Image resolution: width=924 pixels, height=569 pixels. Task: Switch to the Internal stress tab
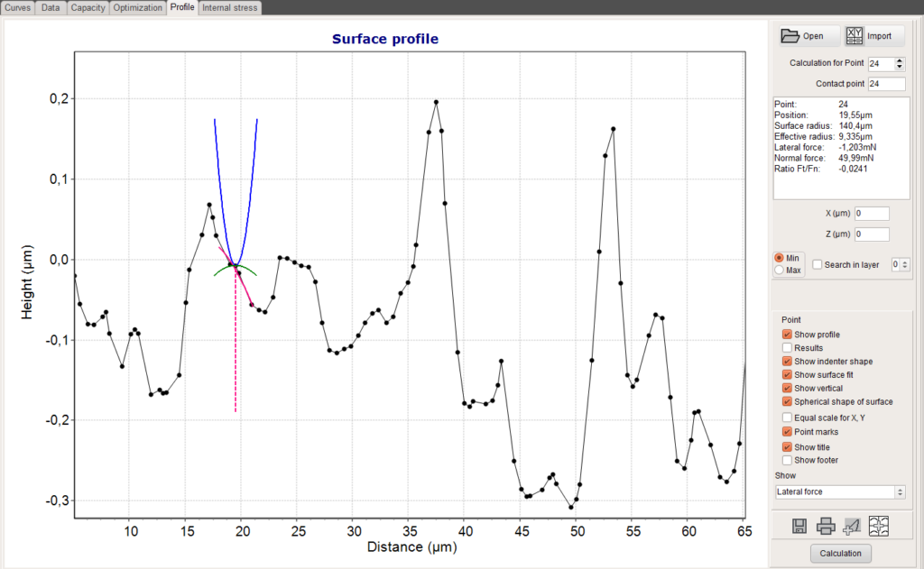point(230,8)
